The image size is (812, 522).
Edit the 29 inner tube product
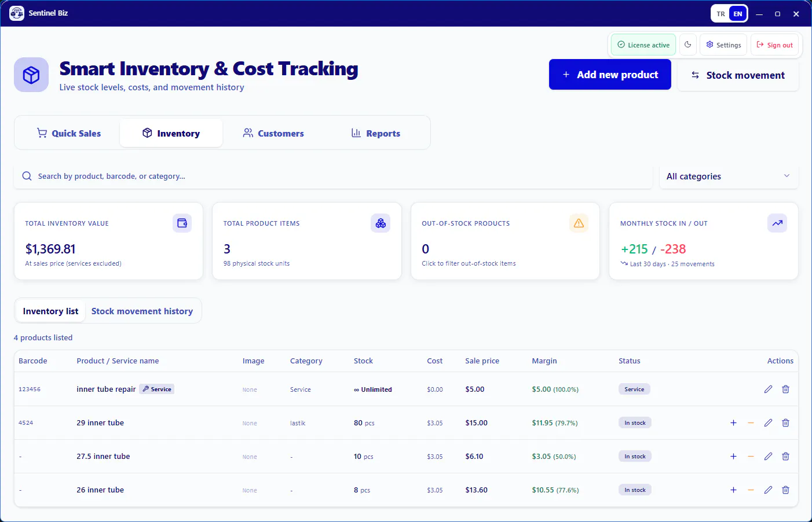pyautogui.click(x=768, y=423)
